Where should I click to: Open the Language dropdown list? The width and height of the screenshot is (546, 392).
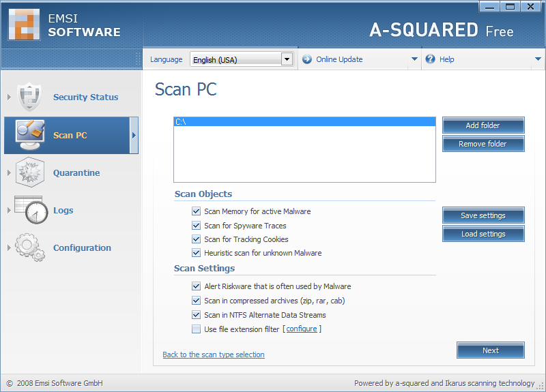(287, 59)
